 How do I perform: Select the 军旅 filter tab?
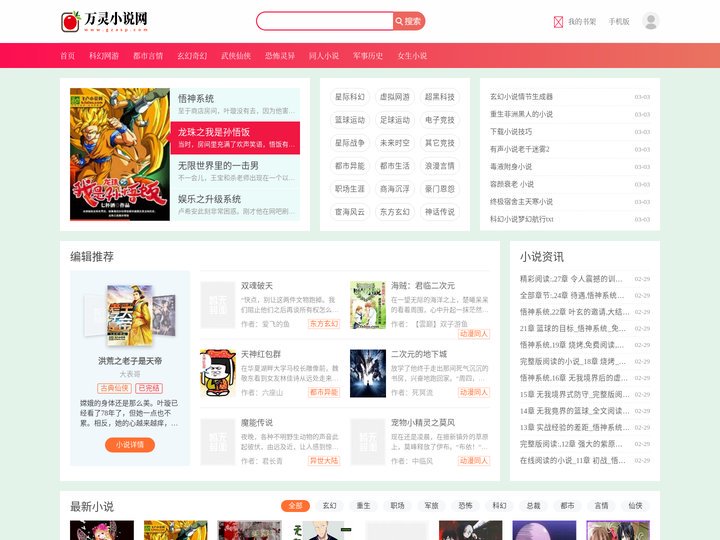click(x=431, y=506)
